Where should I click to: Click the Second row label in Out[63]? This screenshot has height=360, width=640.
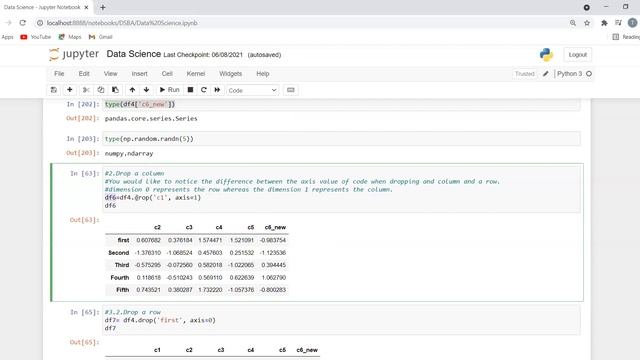click(119, 253)
